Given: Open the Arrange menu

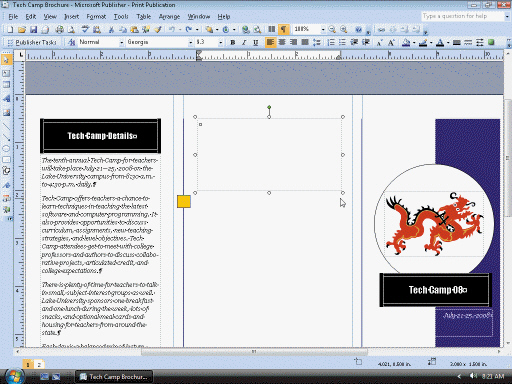Looking at the screenshot, I should click(169, 17).
